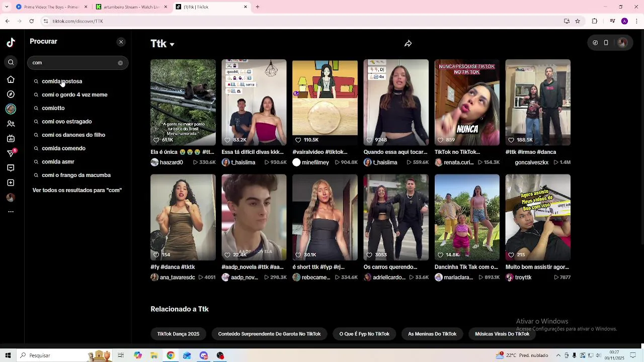Open the ana_tavaresdc video thumbnail
The image size is (644, 362).
tap(183, 217)
